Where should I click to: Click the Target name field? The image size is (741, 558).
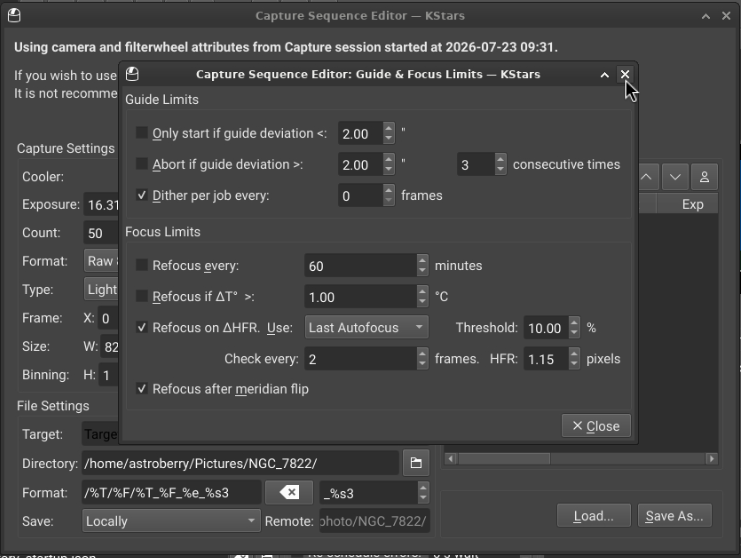click(x=100, y=434)
